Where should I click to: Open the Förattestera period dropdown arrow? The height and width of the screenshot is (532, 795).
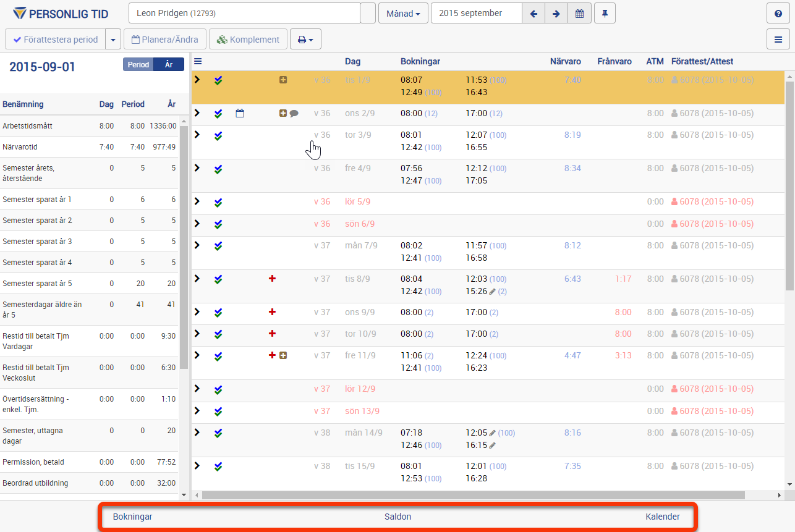[x=113, y=40]
